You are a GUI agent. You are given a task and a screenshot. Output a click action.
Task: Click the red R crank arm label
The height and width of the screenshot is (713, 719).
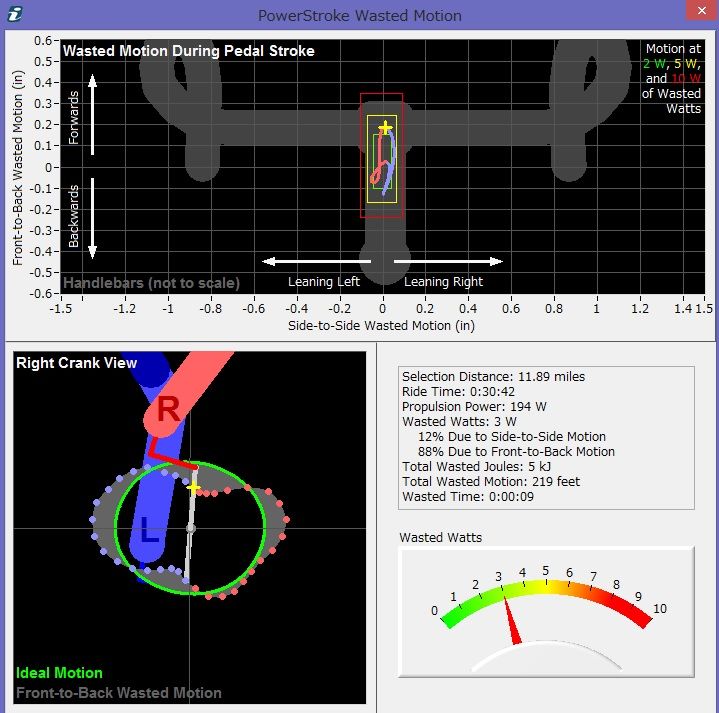(x=168, y=409)
